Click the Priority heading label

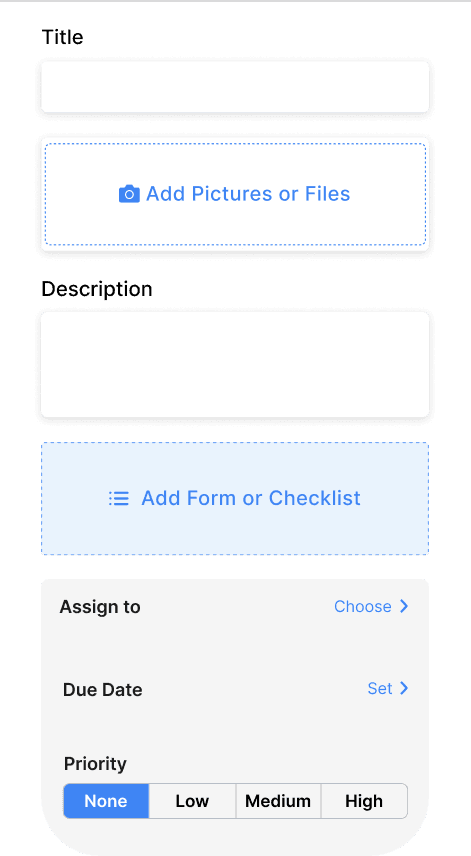[x=95, y=764]
